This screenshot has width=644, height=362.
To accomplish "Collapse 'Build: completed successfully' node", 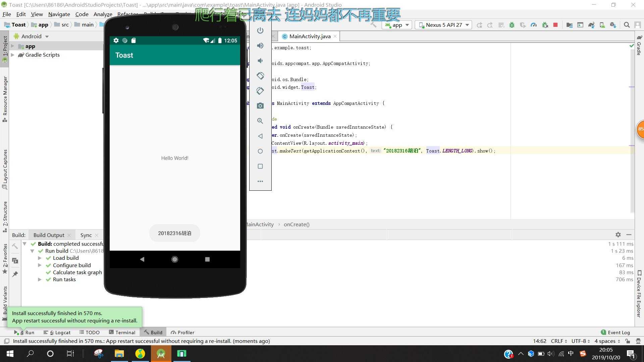I will [25, 244].
